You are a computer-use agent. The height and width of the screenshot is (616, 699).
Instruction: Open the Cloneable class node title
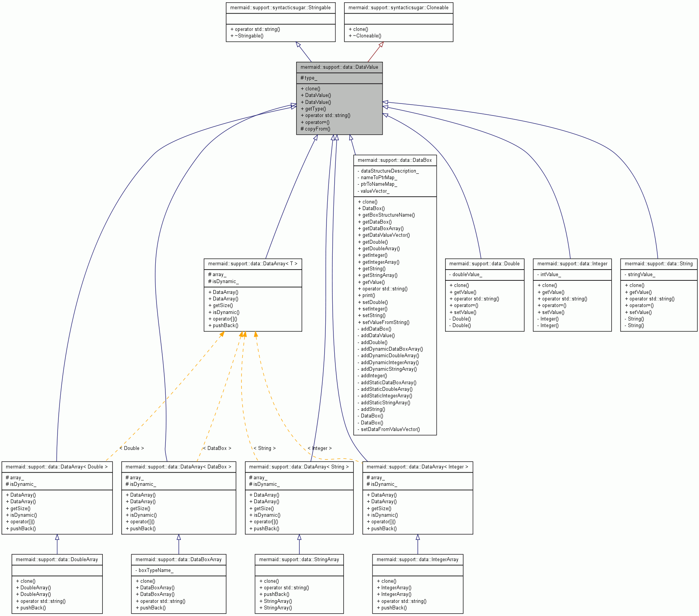click(x=398, y=8)
